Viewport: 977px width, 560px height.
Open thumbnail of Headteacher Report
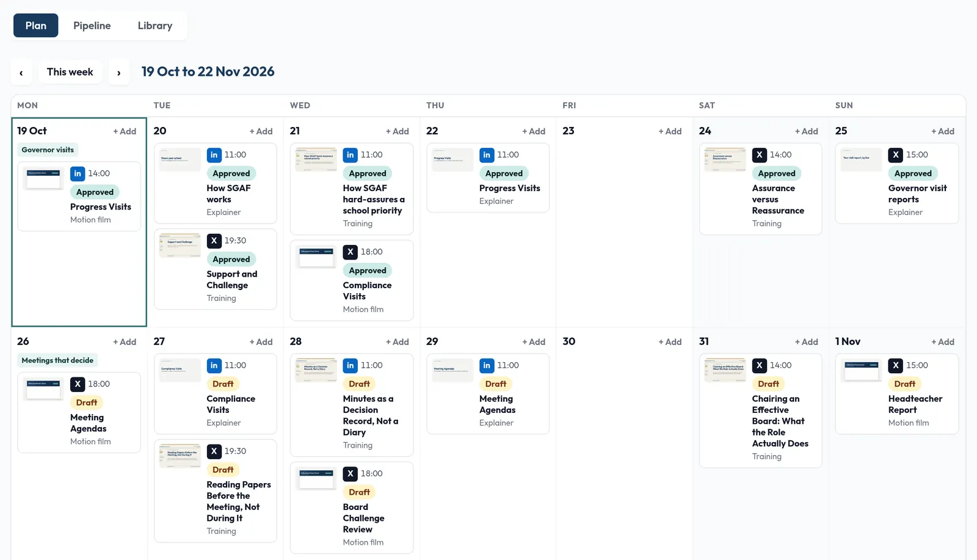pos(862,370)
